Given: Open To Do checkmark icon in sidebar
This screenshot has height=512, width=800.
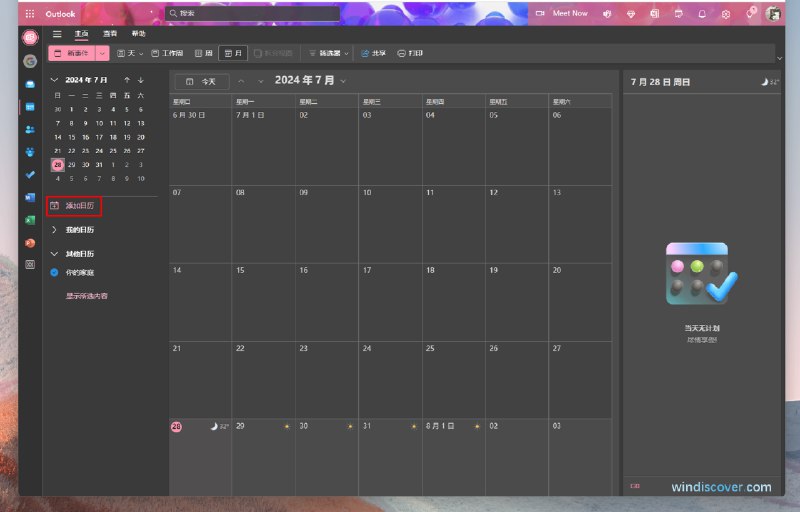Looking at the screenshot, I should point(30,175).
